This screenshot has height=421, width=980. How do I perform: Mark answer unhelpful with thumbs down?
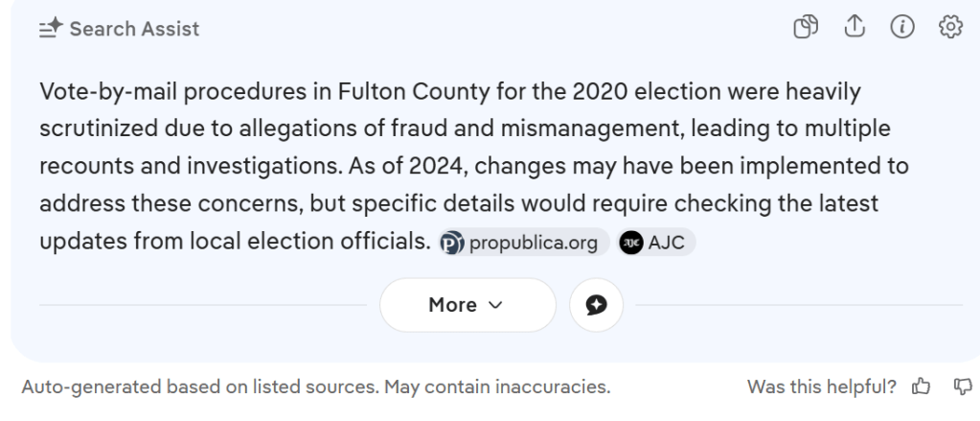(x=961, y=388)
